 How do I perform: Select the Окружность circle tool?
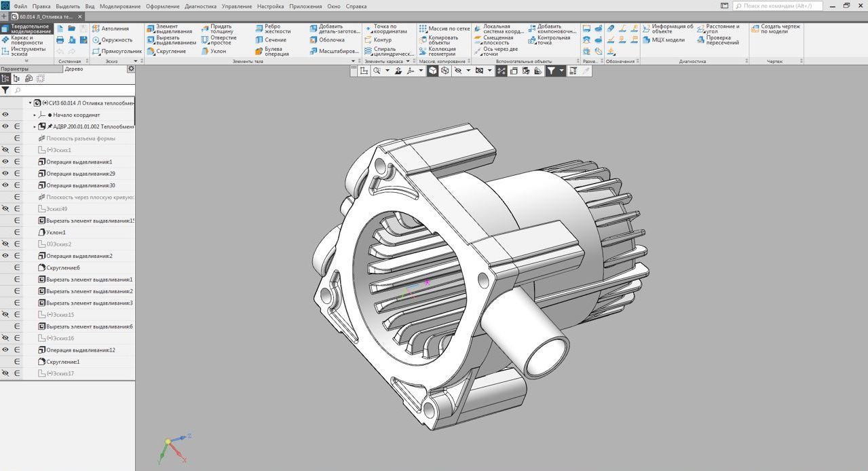coord(113,39)
